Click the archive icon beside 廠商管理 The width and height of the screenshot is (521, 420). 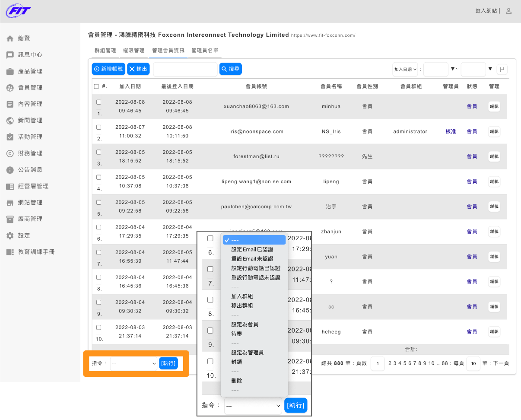point(10,219)
